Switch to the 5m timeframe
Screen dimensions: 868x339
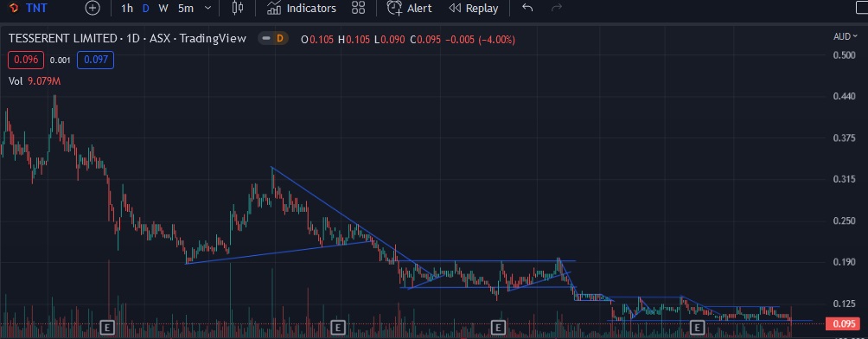pyautogui.click(x=186, y=9)
